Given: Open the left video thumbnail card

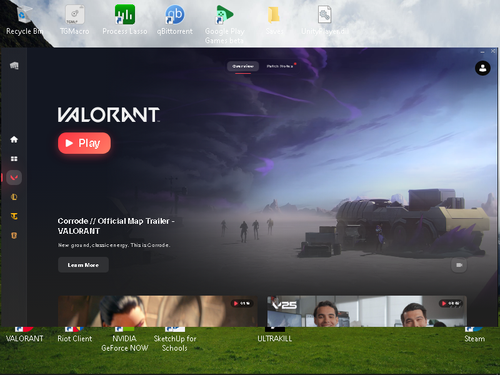Looking at the screenshot, I should [x=158, y=311].
